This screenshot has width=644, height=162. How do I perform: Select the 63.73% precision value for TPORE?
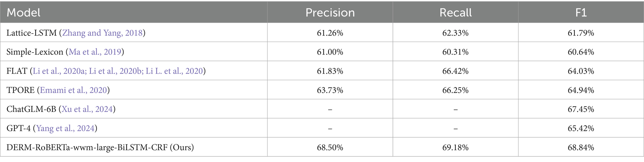[330, 90]
